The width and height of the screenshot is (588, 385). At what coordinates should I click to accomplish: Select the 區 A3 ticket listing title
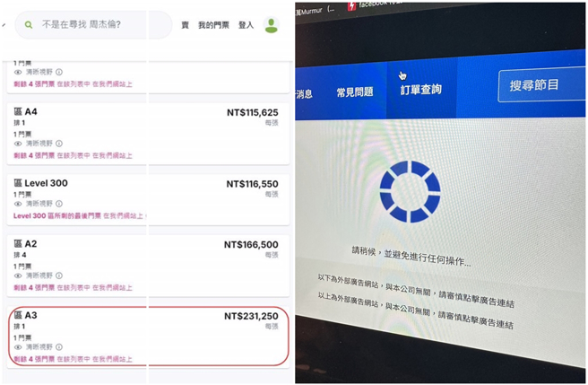point(25,315)
